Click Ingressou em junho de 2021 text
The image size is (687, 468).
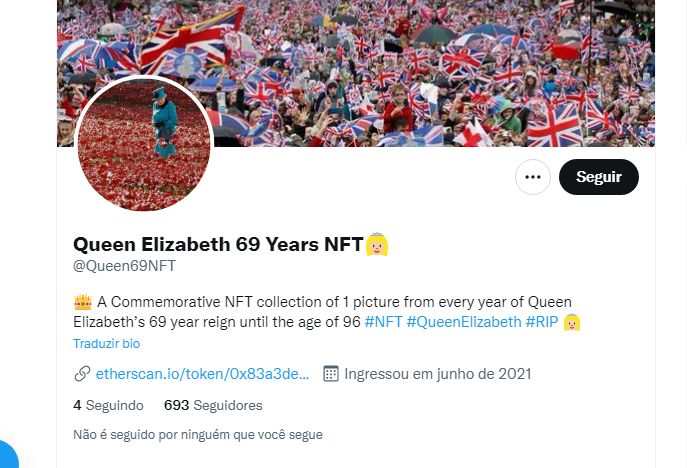(438, 374)
